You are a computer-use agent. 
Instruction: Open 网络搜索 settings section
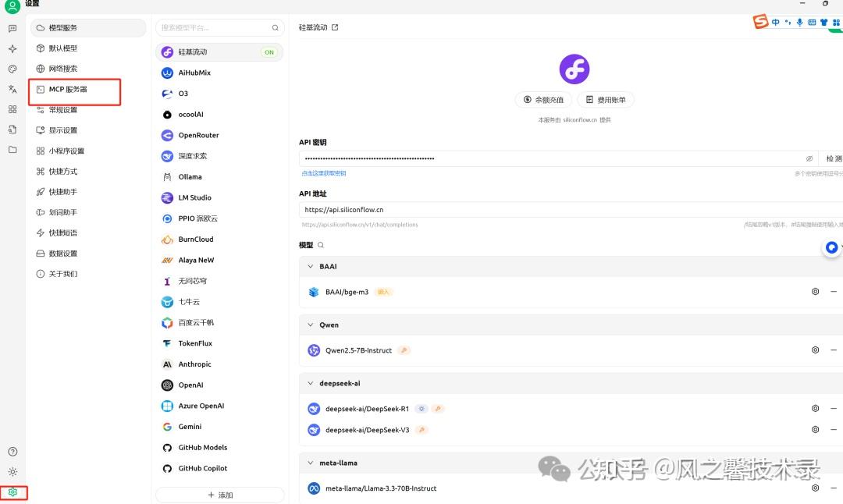click(x=88, y=69)
